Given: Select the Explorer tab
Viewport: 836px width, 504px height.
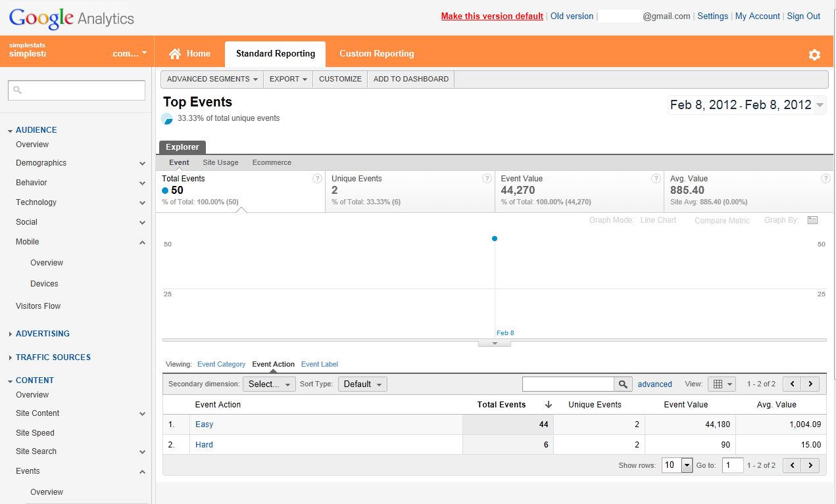Looking at the screenshot, I should click(x=182, y=147).
